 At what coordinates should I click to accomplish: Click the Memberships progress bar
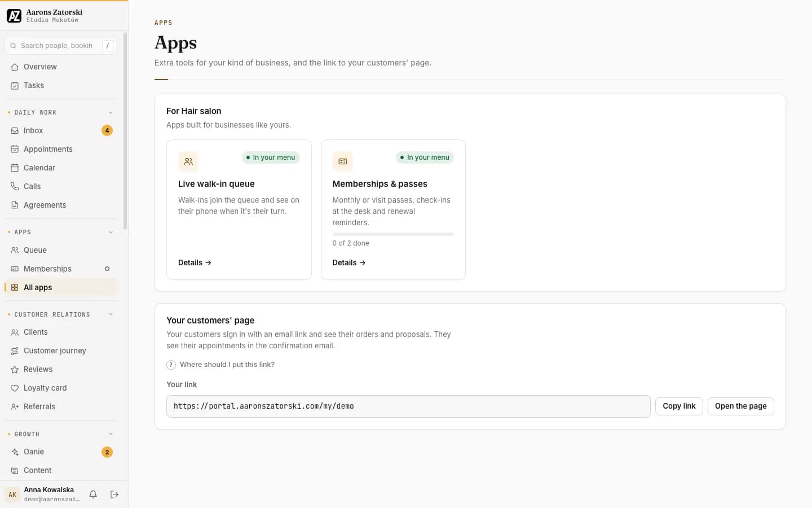click(393, 234)
